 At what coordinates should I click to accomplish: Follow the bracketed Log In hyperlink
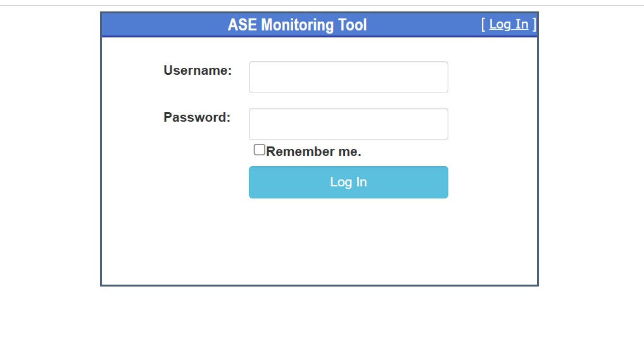pyautogui.click(x=508, y=24)
